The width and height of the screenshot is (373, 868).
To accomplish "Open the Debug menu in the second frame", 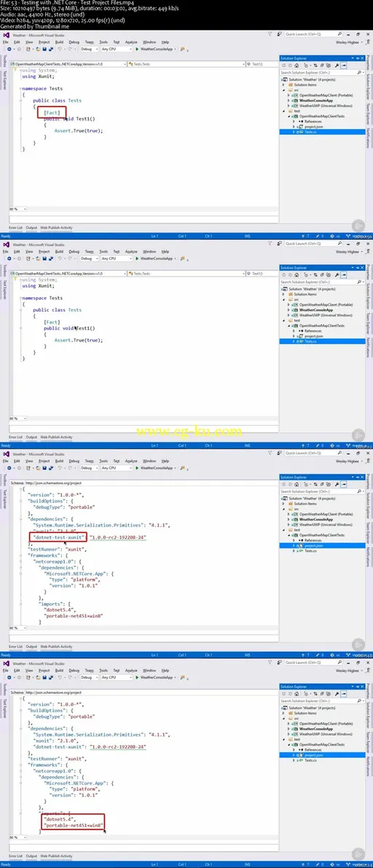I will point(74,251).
